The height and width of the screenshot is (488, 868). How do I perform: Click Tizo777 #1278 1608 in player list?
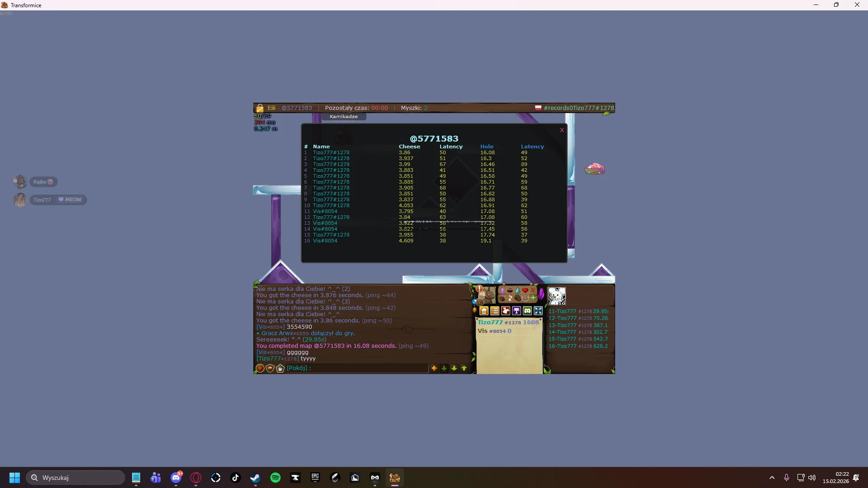pyautogui.click(x=508, y=322)
